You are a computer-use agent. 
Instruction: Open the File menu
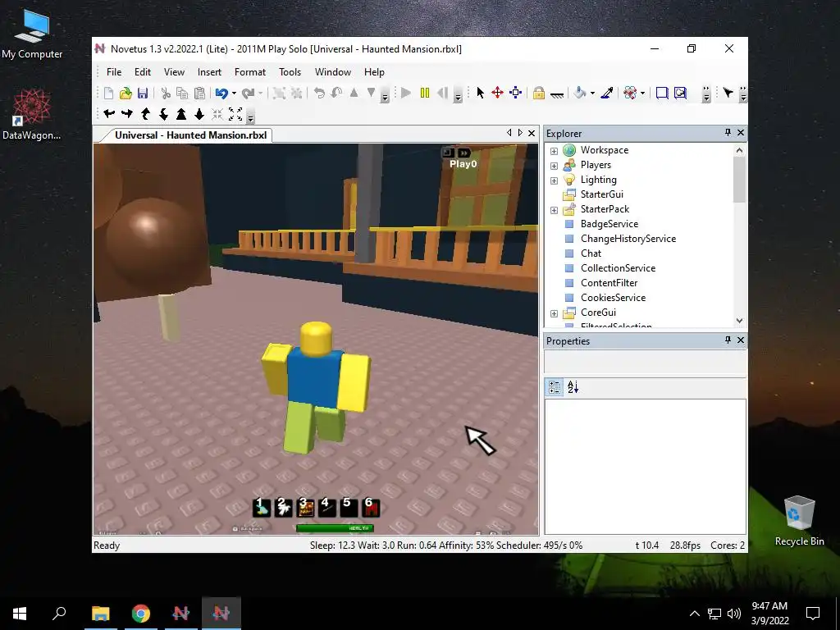coord(113,72)
